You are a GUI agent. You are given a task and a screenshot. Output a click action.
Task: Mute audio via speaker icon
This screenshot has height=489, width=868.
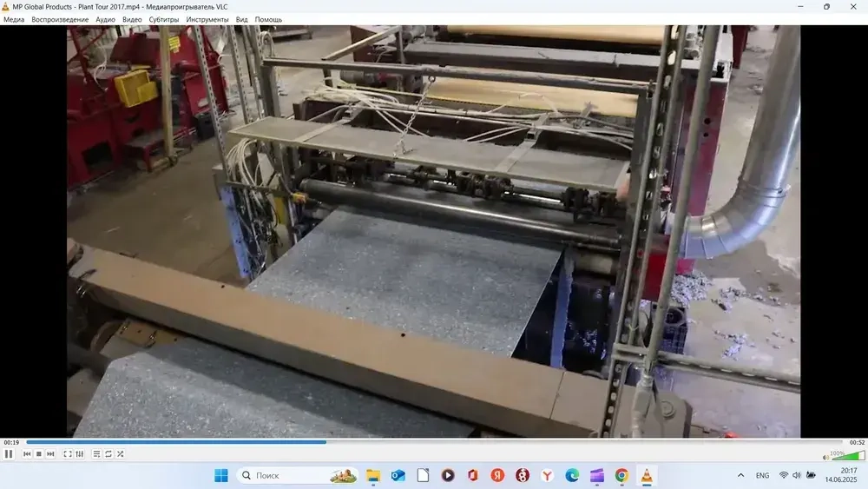(826, 457)
